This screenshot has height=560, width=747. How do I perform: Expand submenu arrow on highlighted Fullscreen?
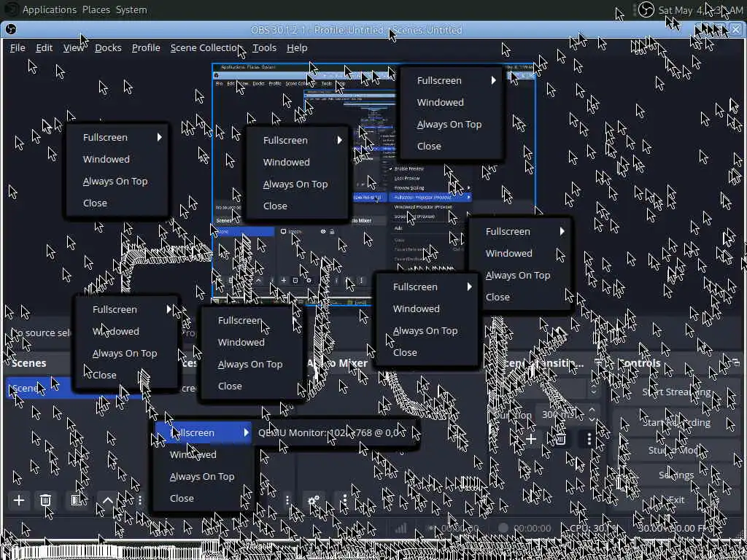246,432
